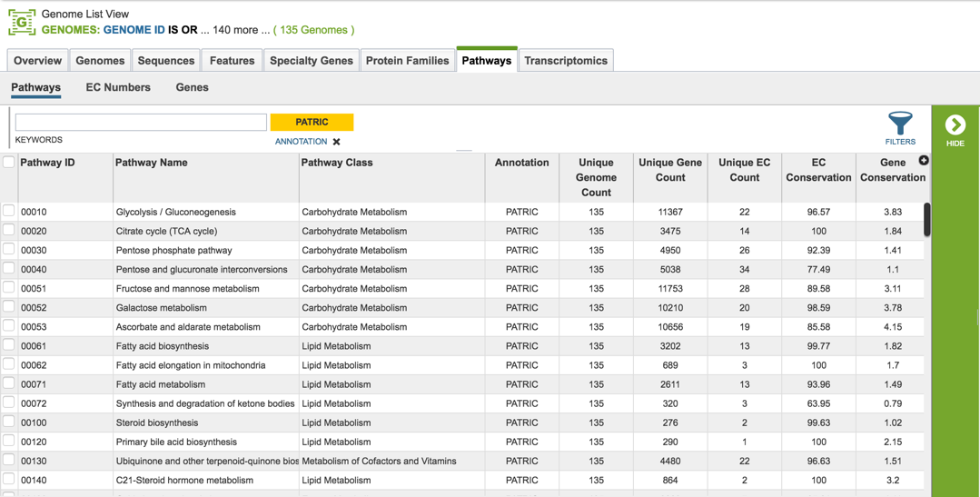Sort by Gene Conservation column header

893,170
